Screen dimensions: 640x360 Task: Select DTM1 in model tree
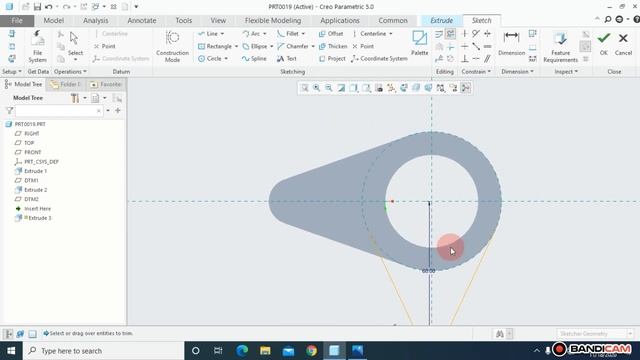31,180
